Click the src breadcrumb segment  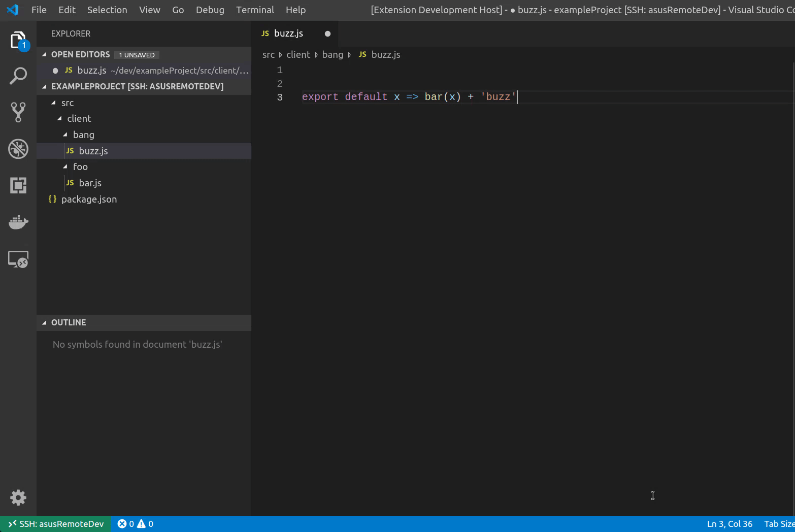(x=269, y=54)
